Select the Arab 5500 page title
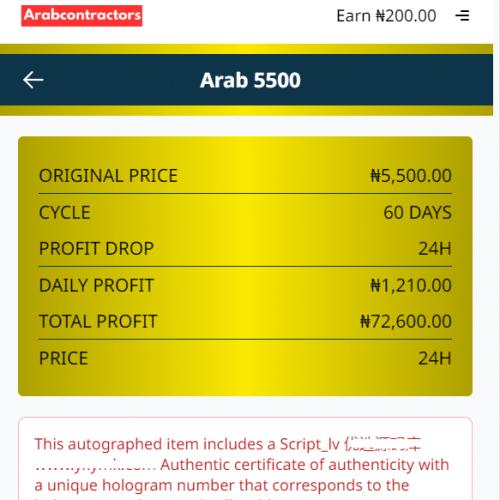 point(250,80)
